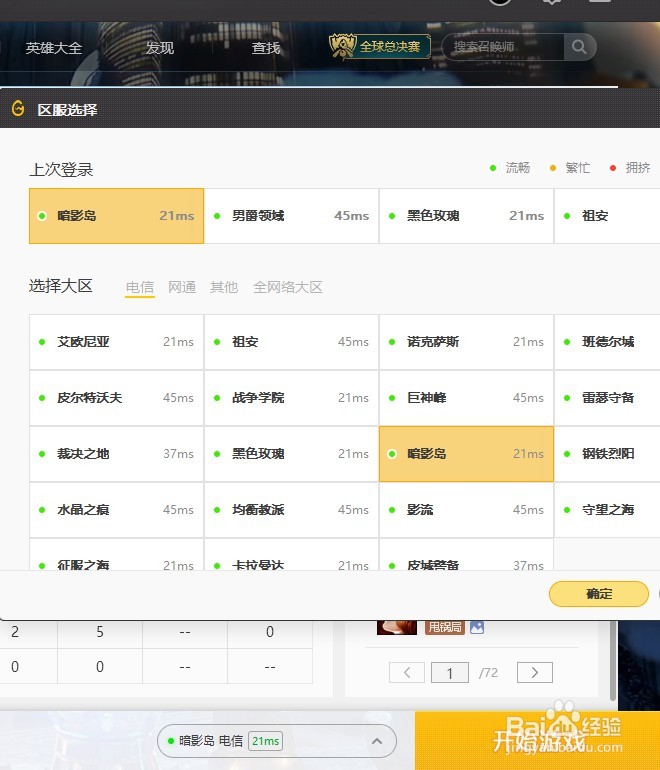Choose the 守望之海 server
This screenshot has height=770, width=660.
tap(607, 510)
